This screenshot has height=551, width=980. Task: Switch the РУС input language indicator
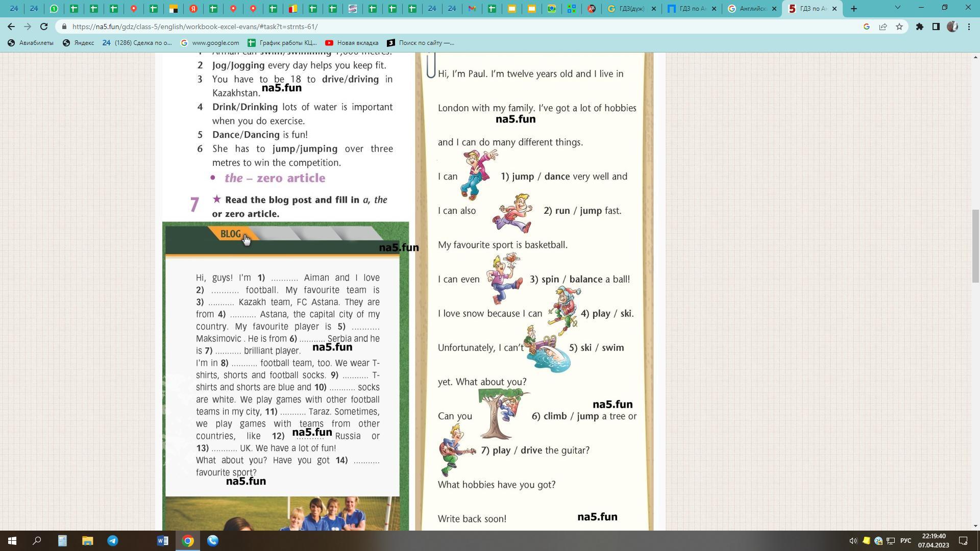(906, 541)
